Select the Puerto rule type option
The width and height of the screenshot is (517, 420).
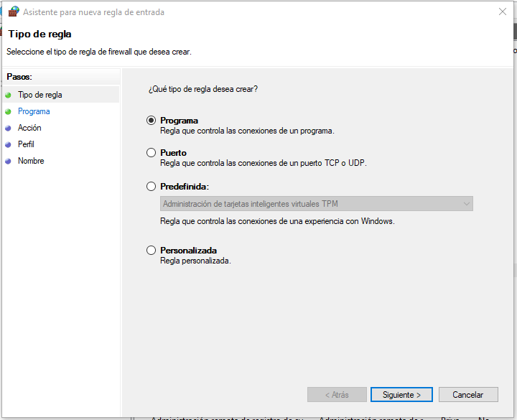[151, 153]
